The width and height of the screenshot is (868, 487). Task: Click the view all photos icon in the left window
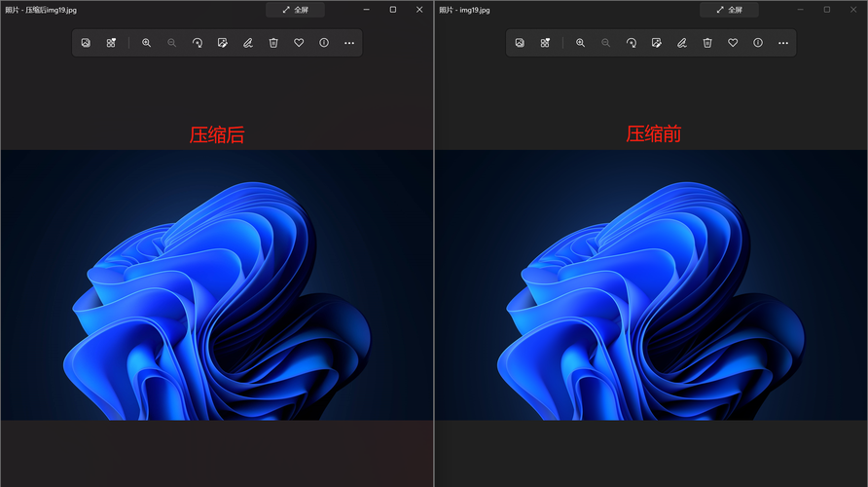(86, 43)
